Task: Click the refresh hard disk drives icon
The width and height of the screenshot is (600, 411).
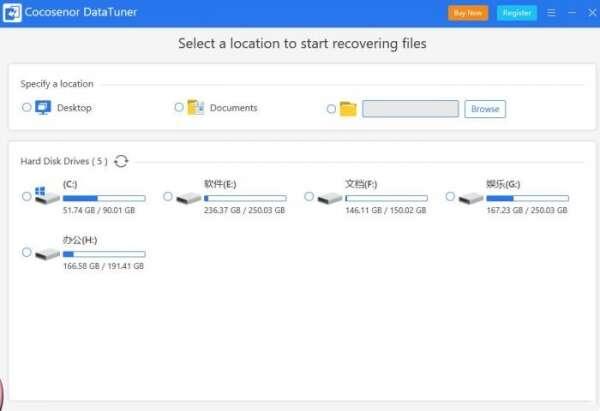Action: [x=121, y=161]
